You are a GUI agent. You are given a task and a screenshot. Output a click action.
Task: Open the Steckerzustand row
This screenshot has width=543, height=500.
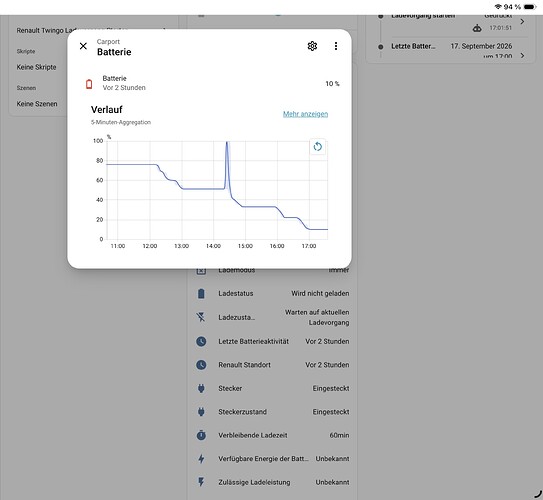click(x=272, y=412)
